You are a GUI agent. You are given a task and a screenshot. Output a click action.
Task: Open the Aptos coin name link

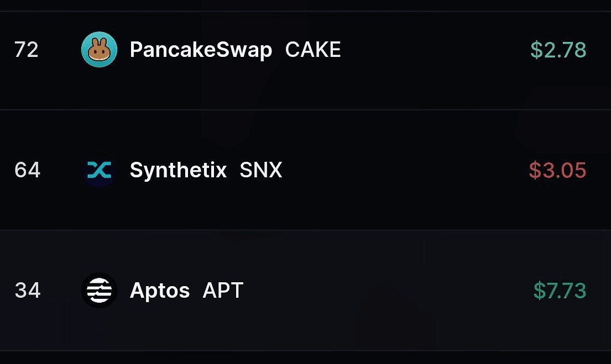(160, 291)
